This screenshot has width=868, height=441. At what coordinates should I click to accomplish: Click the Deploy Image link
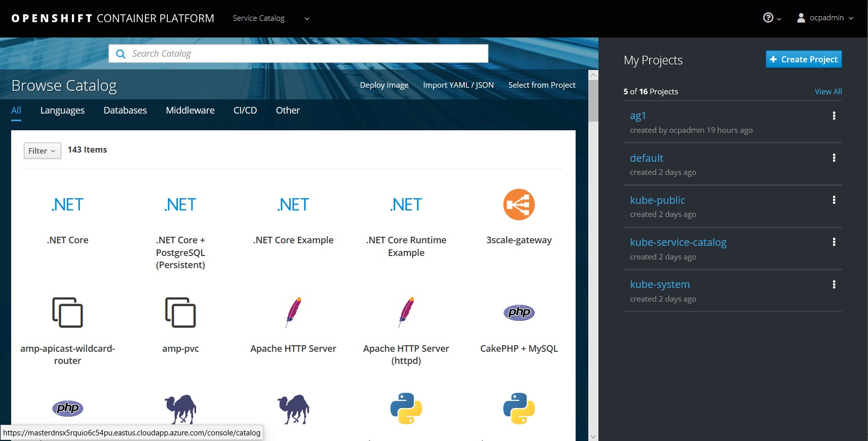(384, 85)
